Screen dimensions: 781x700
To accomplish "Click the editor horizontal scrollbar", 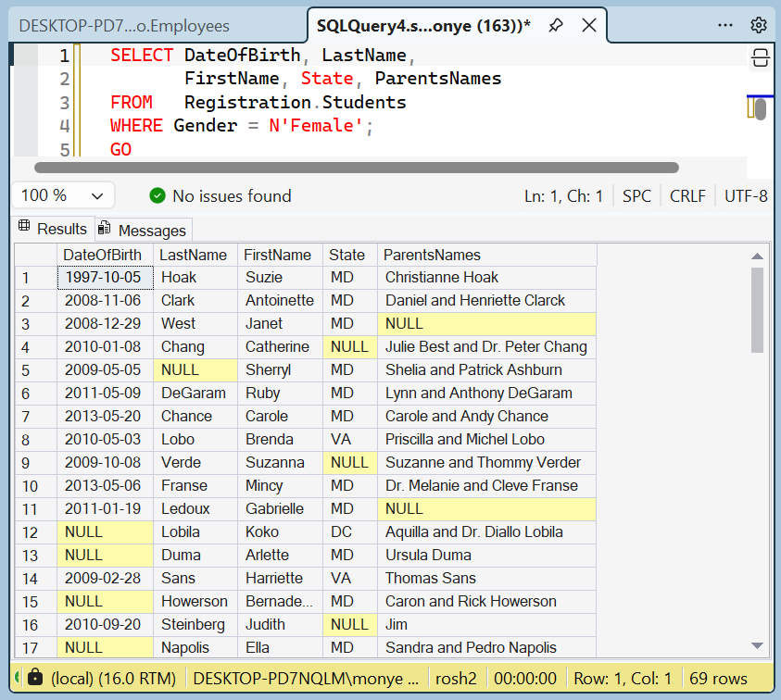I will pyautogui.click(x=357, y=168).
